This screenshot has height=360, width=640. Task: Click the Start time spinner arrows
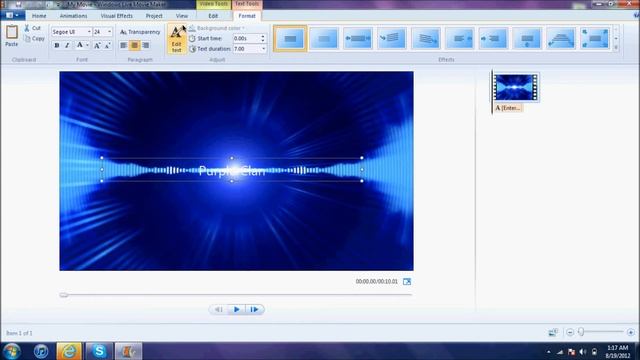pos(262,38)
